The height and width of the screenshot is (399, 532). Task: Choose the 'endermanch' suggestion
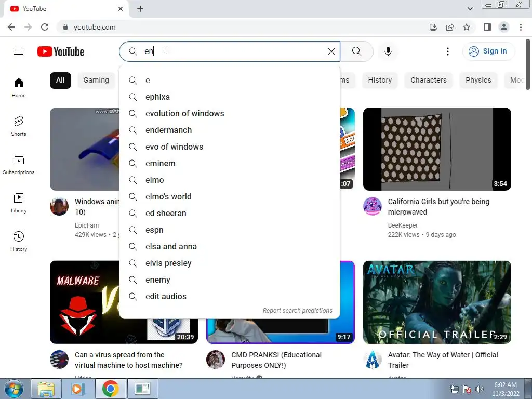[230, 130]
